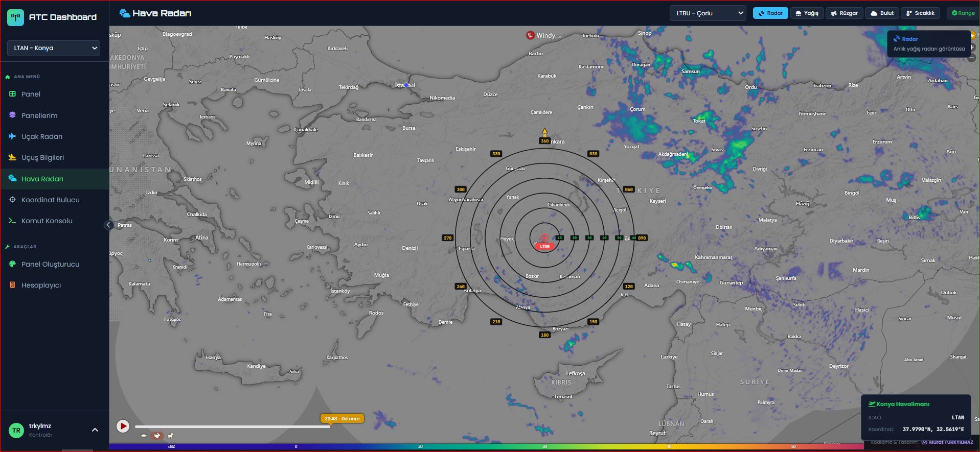Play the radar animation
This screenshot has width=980, height=452.
[123, 426]
